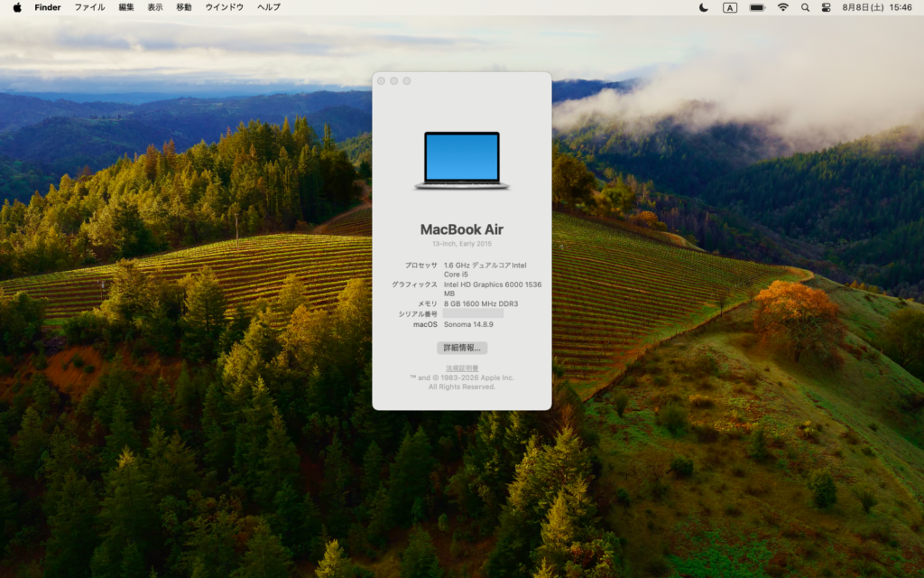
Task: Open Control Center icon
Action: [827, 7]
